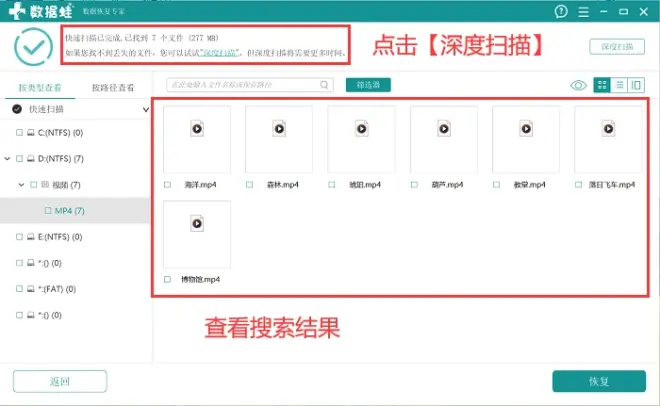This screenshot has height=406, width=660.
Task: Open the help question-mark icon
Action: [561, 11]
